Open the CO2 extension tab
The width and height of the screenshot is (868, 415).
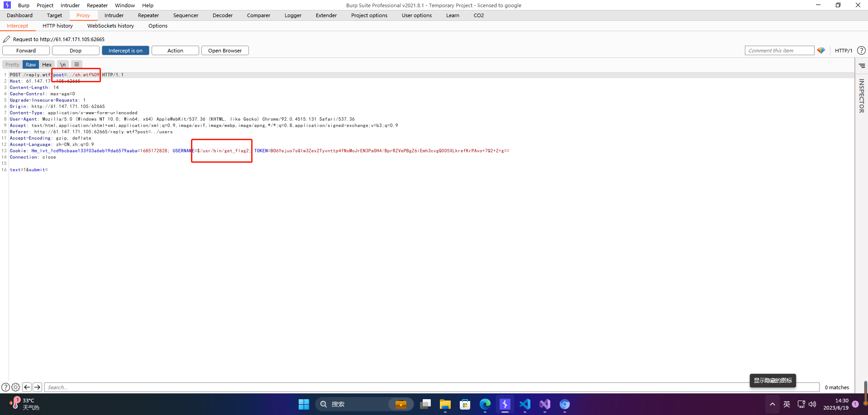pyautogui.click(x=479, y=15)
